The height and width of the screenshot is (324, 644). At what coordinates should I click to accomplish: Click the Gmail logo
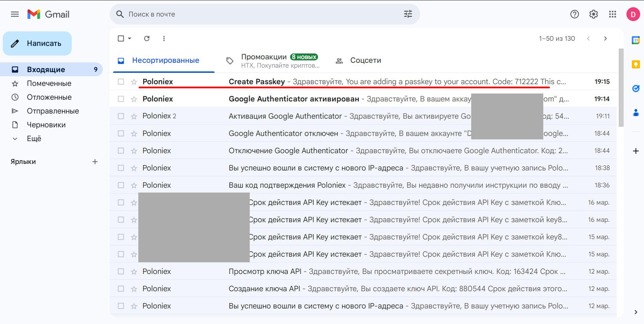coord(48,14)
